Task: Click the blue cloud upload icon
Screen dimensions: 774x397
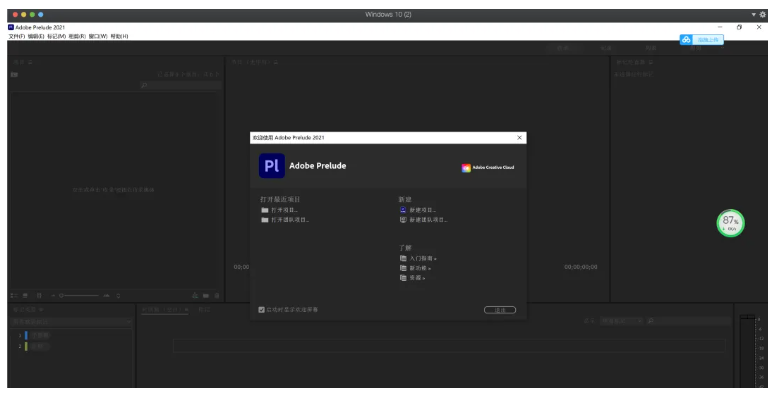Action: tap(686, 40)
